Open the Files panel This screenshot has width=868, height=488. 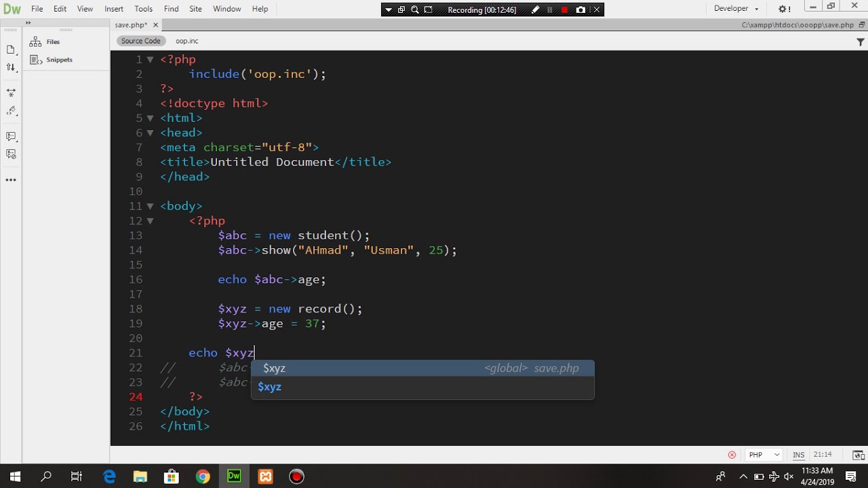pyautogui.click(x=45, y=42)
